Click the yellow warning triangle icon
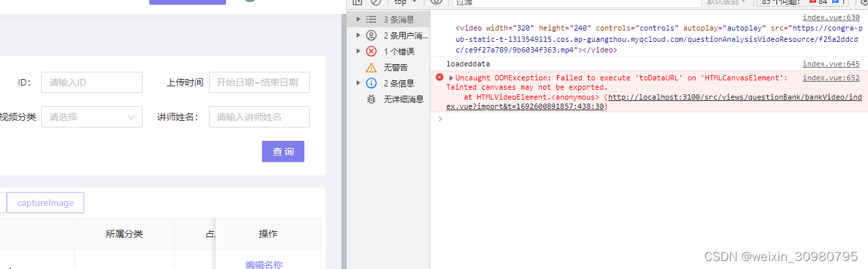 tap(371, 67)
